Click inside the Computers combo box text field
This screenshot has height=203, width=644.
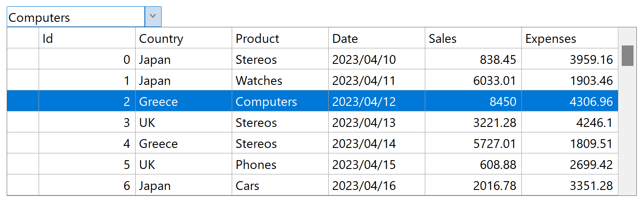(76, 17)
